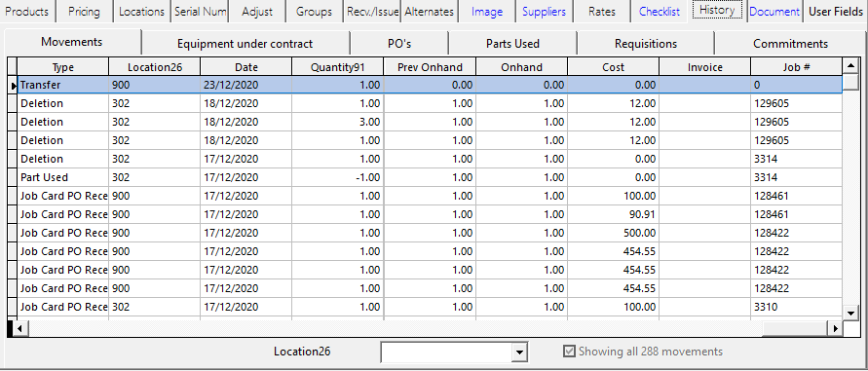
Task: Click horizontal scrollbar left arrow
Action: (19, 329)
